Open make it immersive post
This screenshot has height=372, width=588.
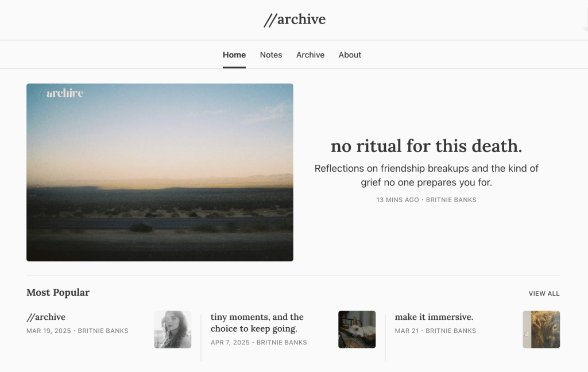tap(434, 317)
